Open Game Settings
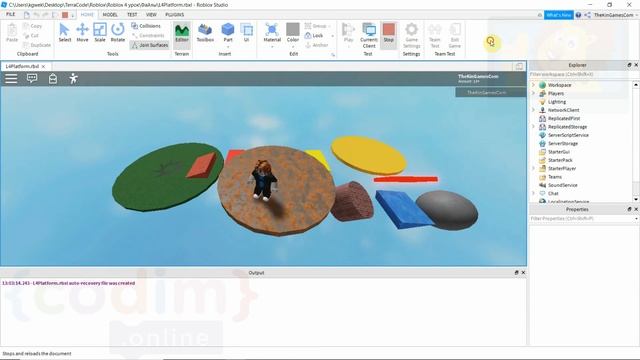 [x=411, y=35]
